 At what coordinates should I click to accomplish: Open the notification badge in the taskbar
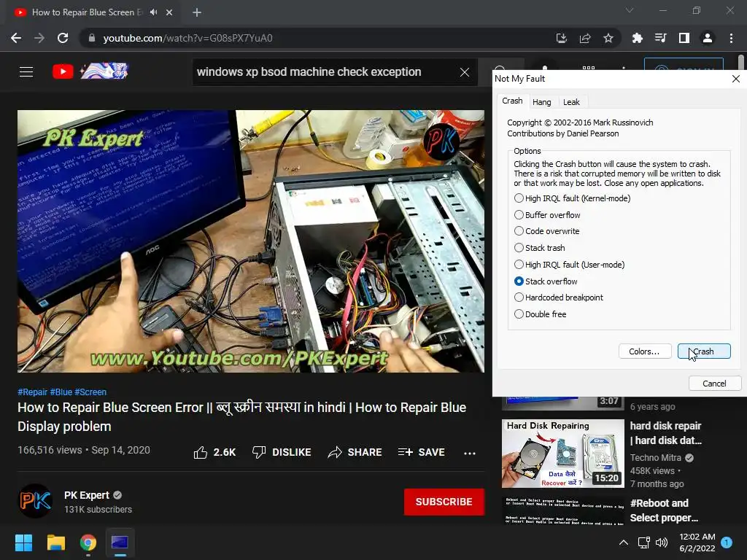(727, 542)
